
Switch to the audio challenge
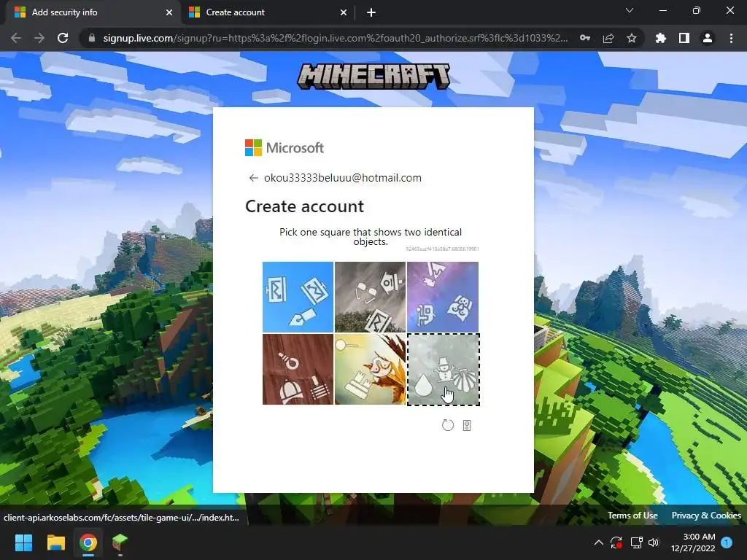point(467,426)
